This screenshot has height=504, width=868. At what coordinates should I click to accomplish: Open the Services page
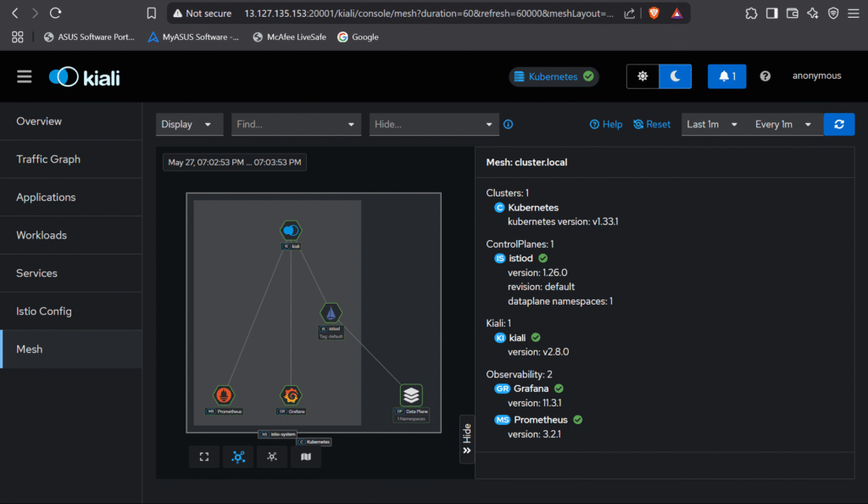(x=71, y=273)
